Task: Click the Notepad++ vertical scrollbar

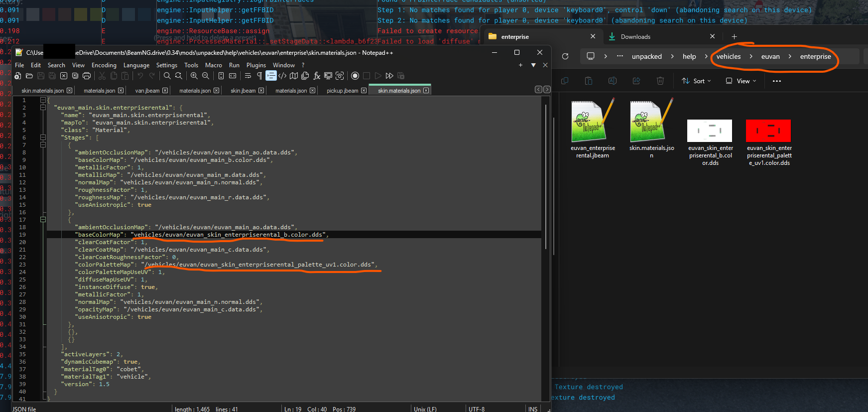Action: [546, 177]
